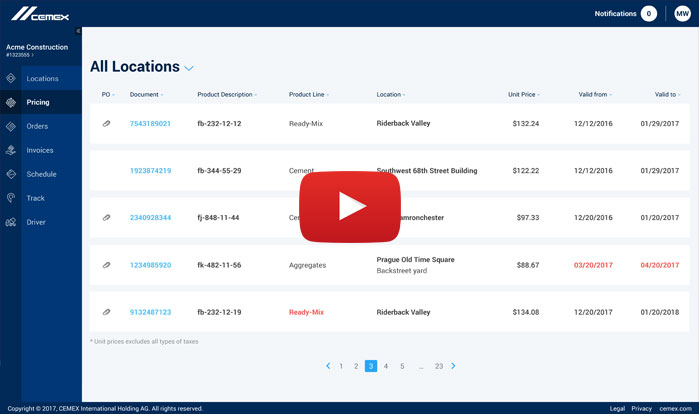Click the Pricing sidebar icon
Screen dimensions: 699x414
click(x=11, y=102)
